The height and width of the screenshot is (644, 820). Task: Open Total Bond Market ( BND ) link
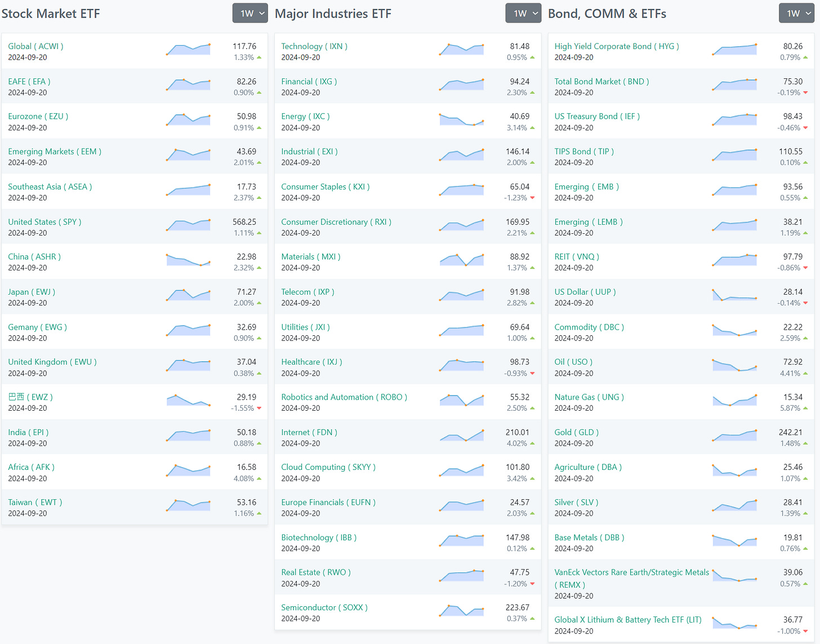[601, 81]
